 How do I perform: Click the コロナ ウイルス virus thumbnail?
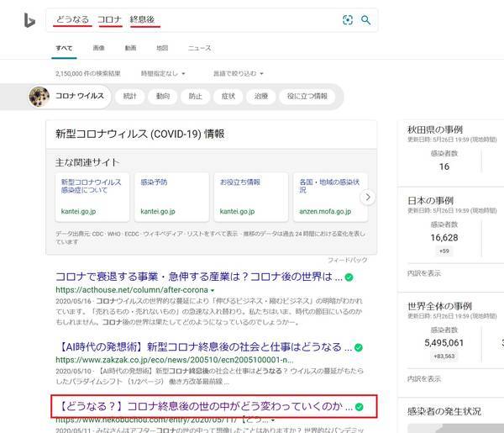39,97
